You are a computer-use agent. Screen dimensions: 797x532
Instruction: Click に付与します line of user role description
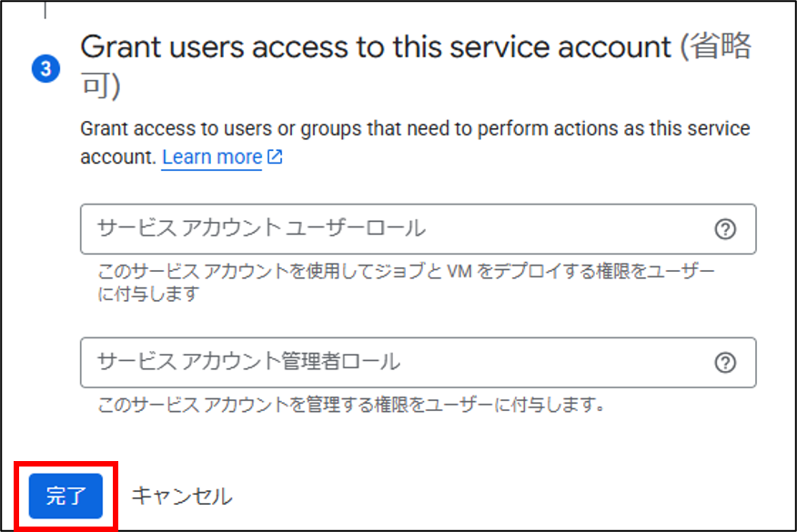[x=148, y=294]
